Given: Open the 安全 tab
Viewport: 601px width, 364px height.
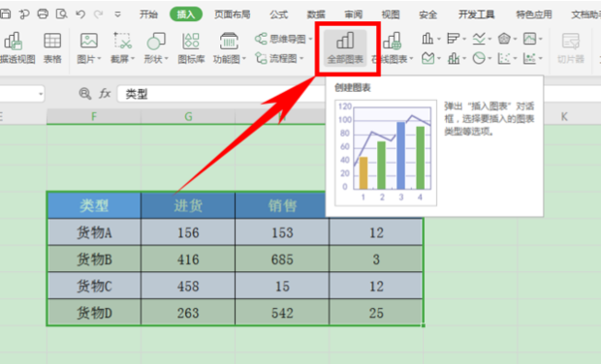Looking at the screenshot, I should pyautogui.click(x=427, y=15).
